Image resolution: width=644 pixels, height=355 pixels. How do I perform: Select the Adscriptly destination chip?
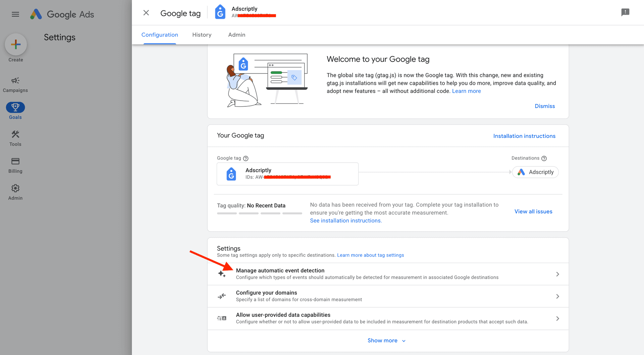[535, 172]
